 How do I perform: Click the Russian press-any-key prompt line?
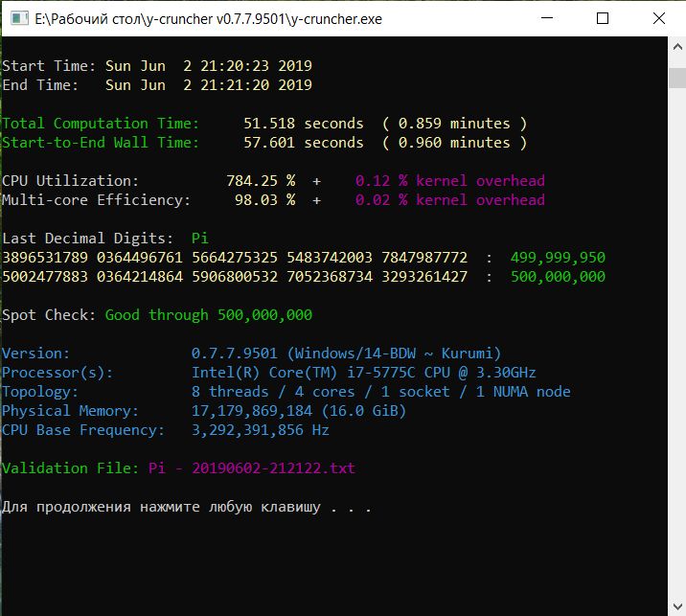187,507
